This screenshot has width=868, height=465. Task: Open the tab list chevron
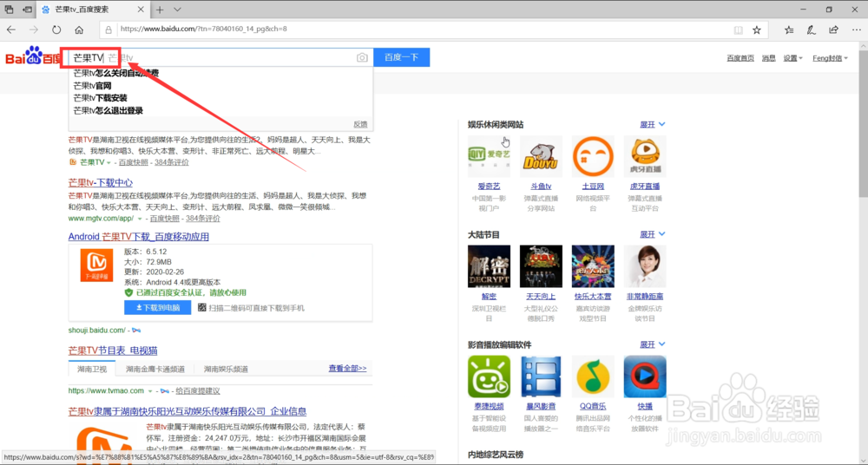pyautogui.click(x=177, y=10)
